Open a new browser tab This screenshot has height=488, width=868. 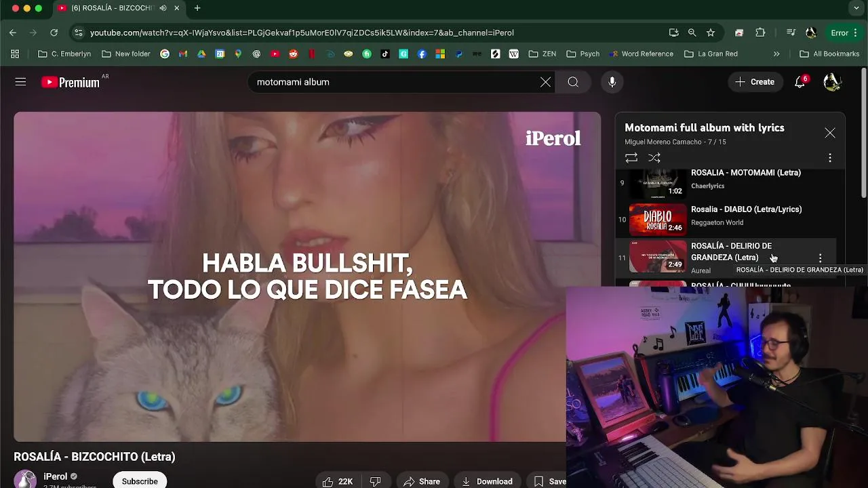pos(197,8)
